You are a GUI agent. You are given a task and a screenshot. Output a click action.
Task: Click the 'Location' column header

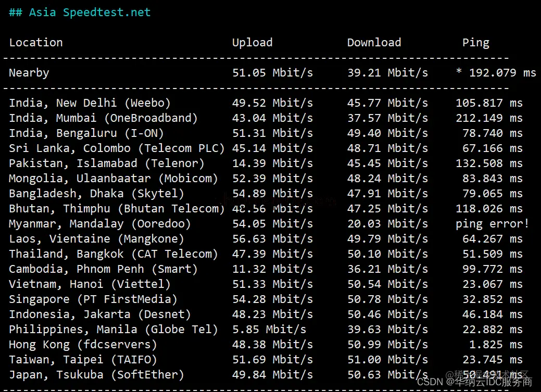click(x=36, y=43)
